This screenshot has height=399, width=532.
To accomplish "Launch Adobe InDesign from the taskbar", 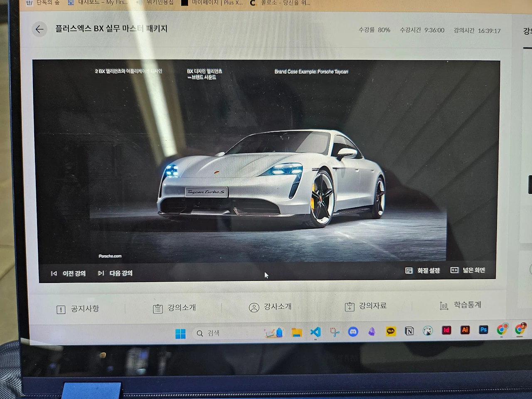I will (x=446, y=330).
